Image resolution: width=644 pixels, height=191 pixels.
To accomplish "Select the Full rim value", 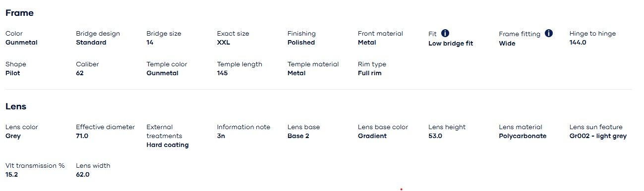I will tap(370, 73).
